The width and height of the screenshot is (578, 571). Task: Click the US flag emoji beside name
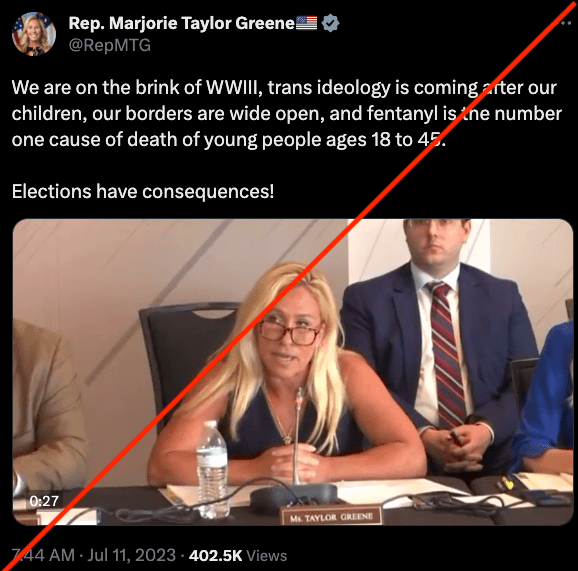306,23
